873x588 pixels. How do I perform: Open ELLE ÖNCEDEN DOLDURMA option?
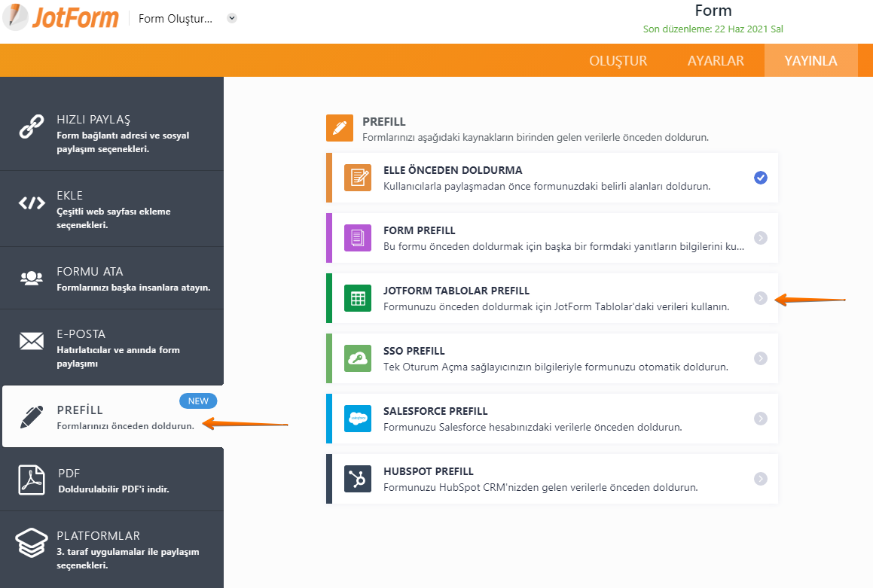[x=552, y=178]
